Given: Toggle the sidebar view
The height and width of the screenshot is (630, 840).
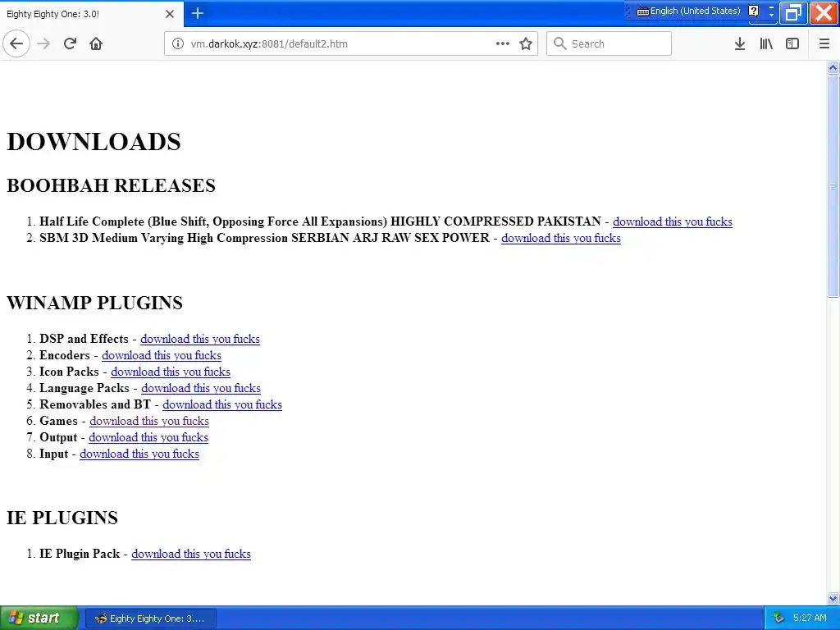Looking at the screenshot, I should tap(792, 43).
